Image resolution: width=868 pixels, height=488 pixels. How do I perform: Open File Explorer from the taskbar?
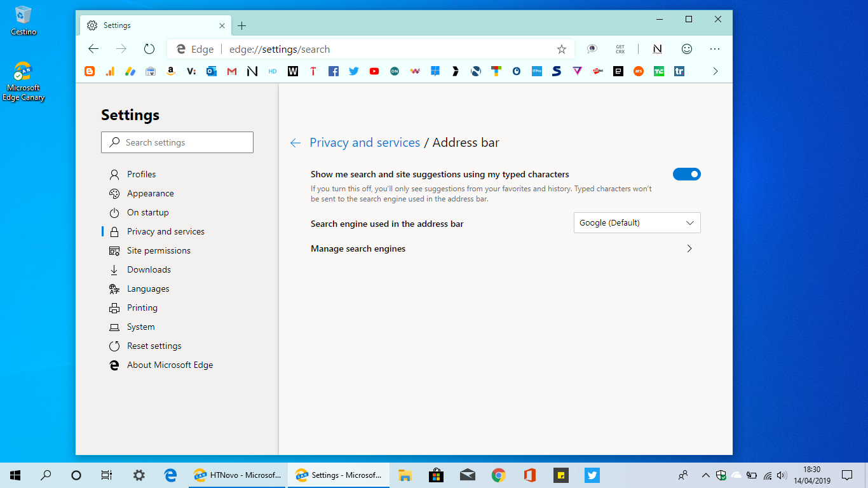(x=405, y=475)
